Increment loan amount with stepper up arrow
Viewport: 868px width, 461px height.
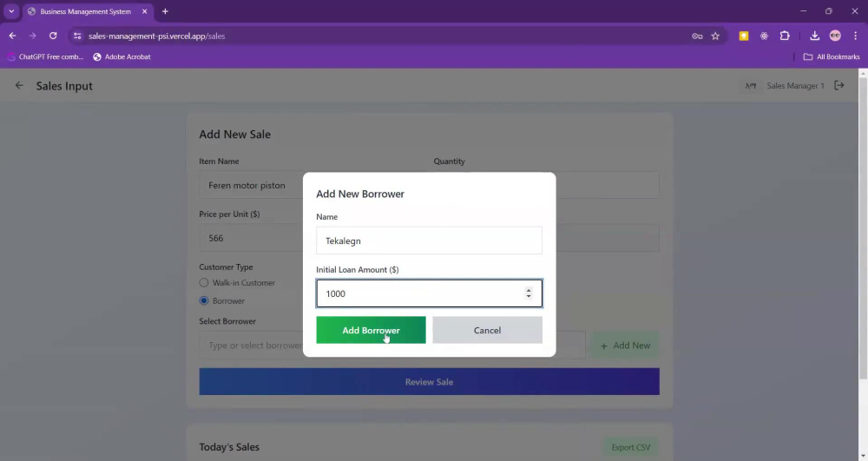point(529,290)
